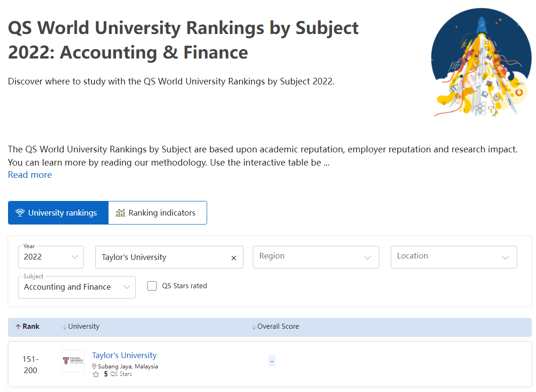
Task: Clear the Taylor's University search with X
Action: pyautogui.click(x=234, y=258)
